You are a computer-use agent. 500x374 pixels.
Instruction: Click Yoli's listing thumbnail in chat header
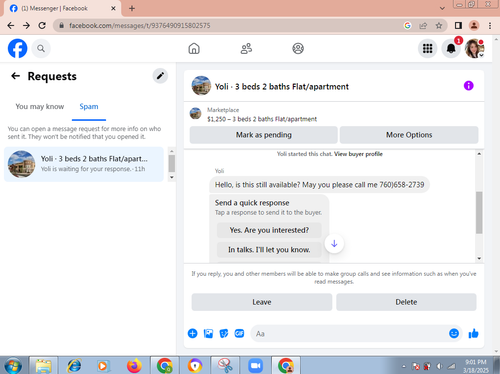coord(201,86)
